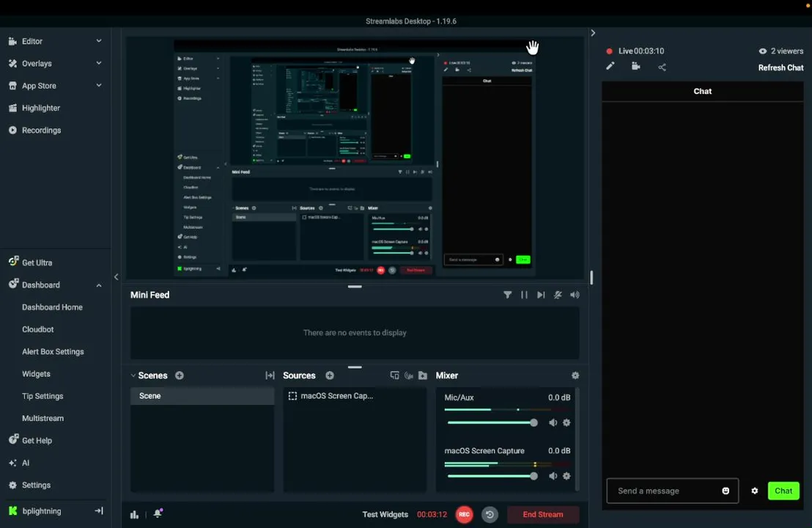Open performance stats bar chart icon
Image resolution: width=812 pixels, height=528 pixels.
[134, 515]
